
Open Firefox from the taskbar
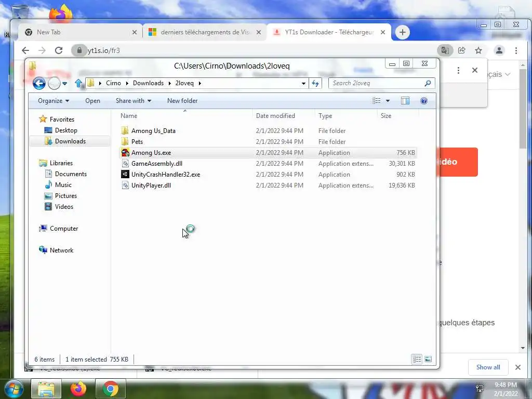(78, 389)
